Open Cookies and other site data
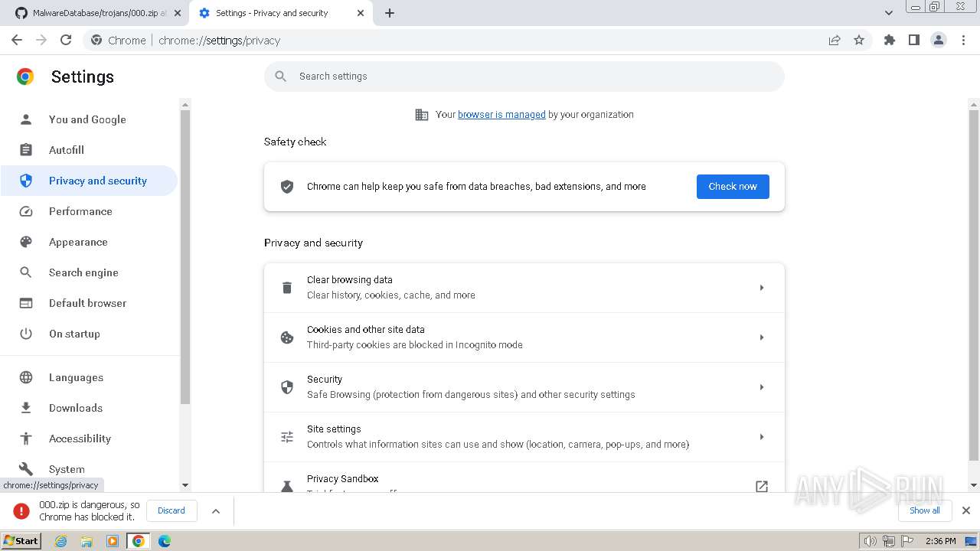The width and height of the screenshot is (980, 551). coord(524,337)
